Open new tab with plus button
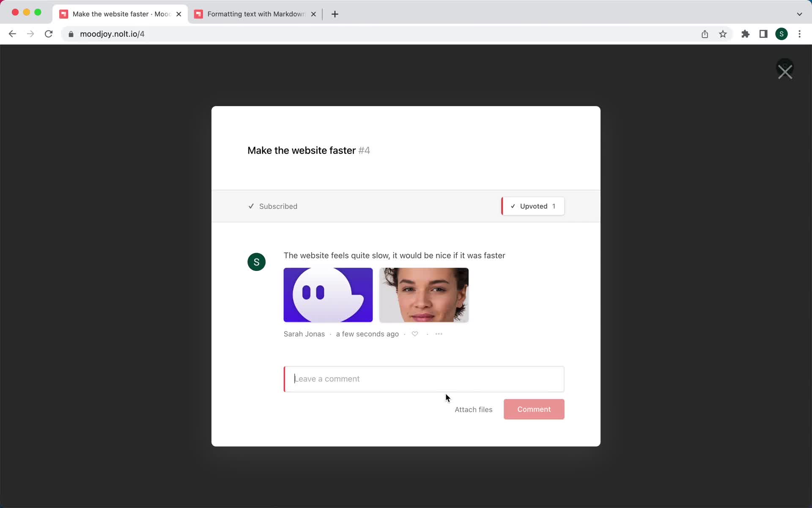 click(x=335, y=14)
